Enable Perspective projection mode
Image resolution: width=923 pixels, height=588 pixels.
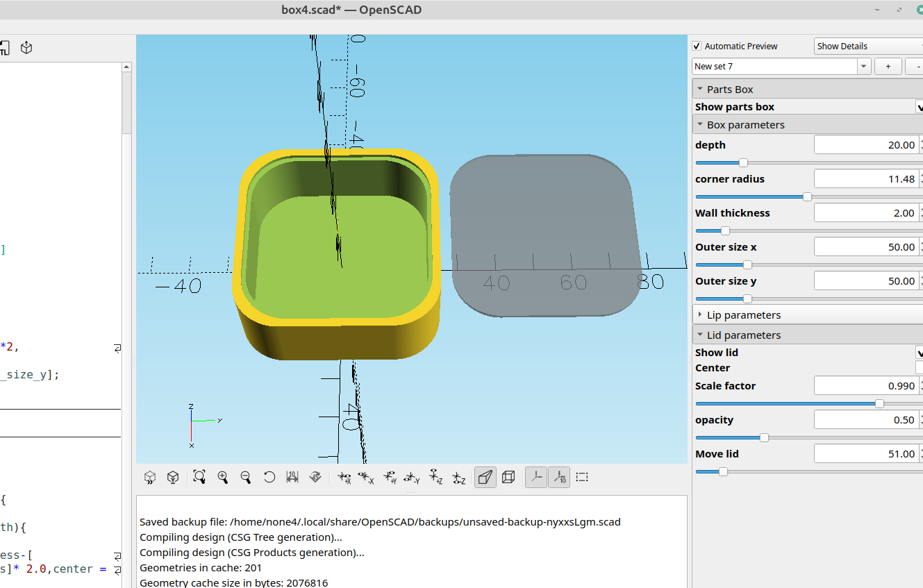pyautogui.click(x=485, y=477)
